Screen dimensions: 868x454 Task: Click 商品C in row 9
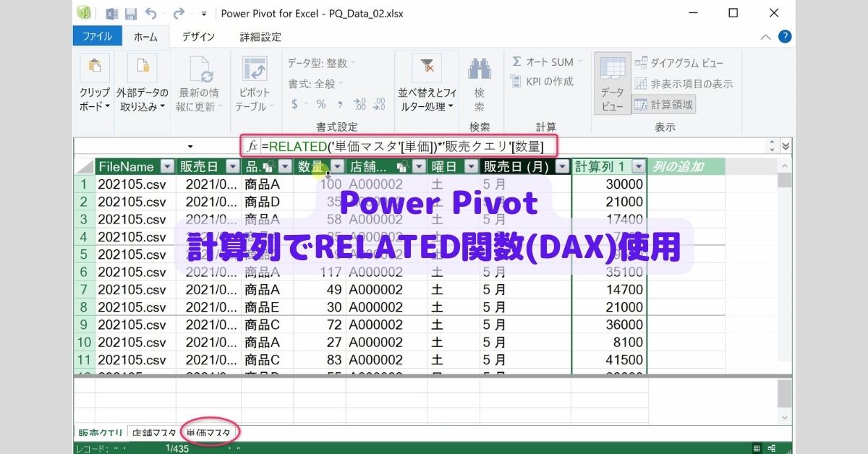267,325
